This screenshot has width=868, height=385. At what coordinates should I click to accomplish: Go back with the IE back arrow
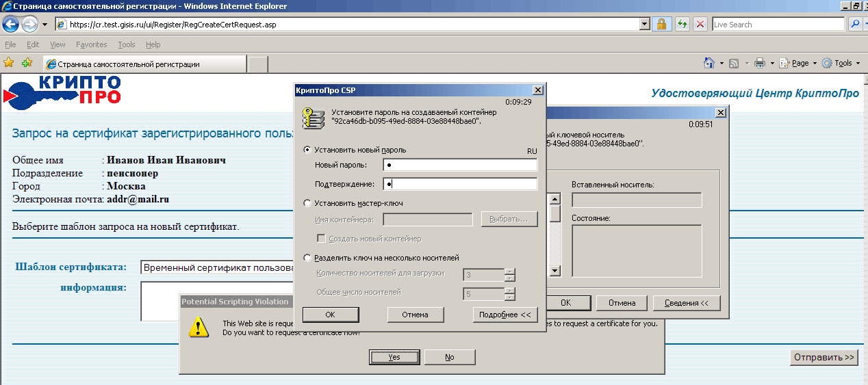click(11, 24)
